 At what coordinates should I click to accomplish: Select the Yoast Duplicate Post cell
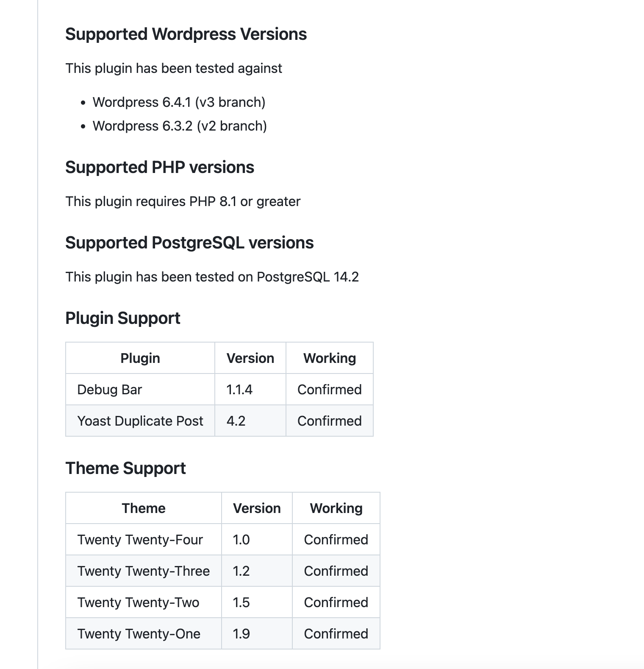(140, 421)
